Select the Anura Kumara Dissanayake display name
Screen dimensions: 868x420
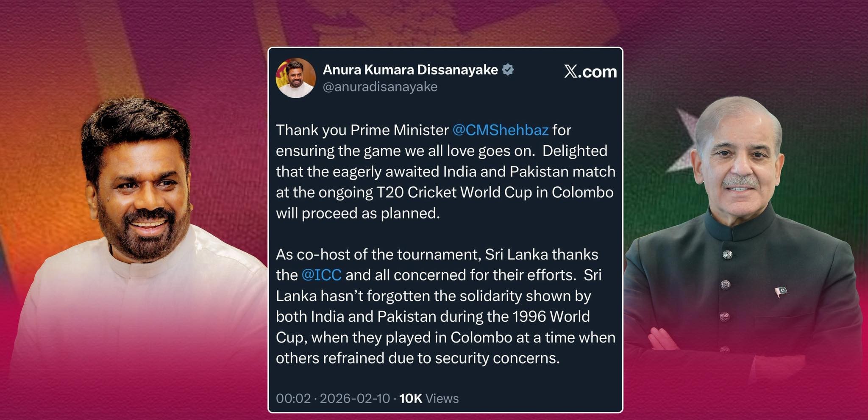[x=410, y=69]
